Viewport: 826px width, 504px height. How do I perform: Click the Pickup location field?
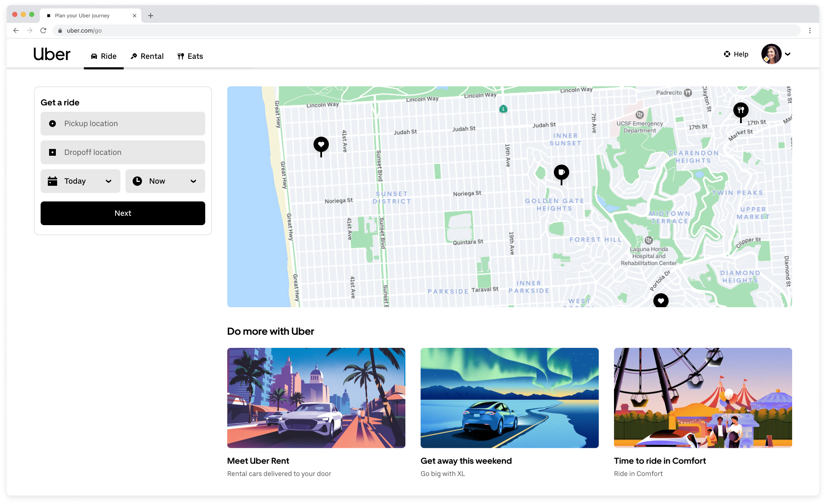point(123,124)
